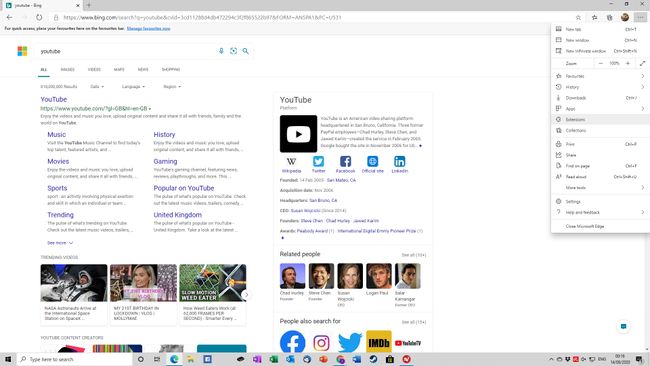Open Twitter in People also search for
Screen dimensions: 650x366
point(350,343)
